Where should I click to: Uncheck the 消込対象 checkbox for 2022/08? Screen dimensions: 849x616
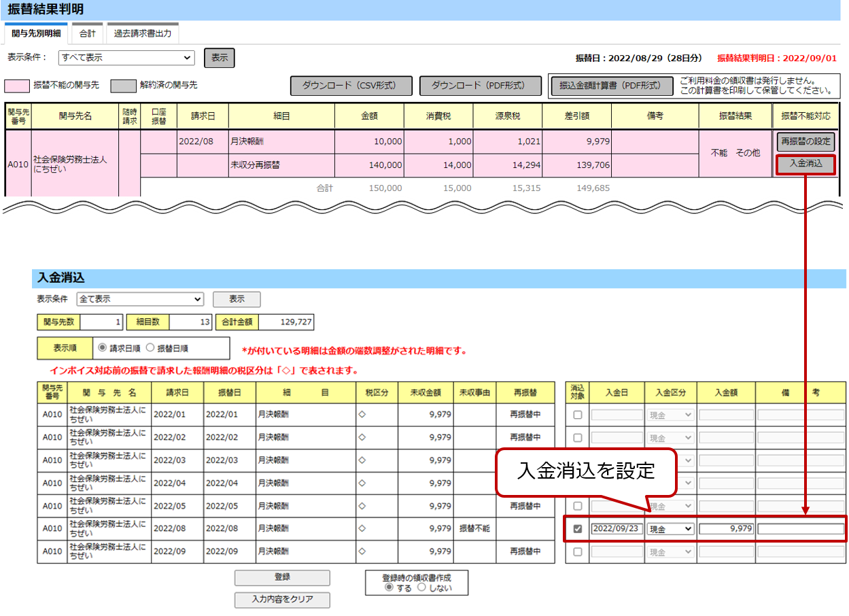point(578,529)
